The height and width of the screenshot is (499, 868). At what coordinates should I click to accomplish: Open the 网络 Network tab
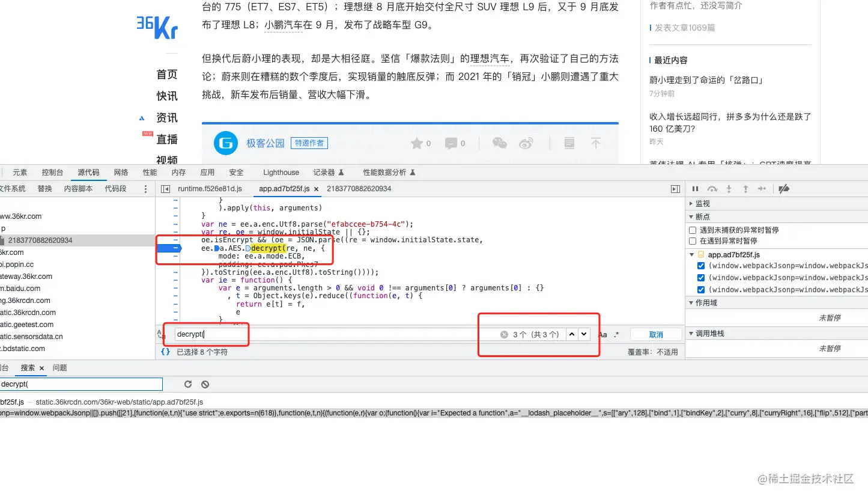pos(121,173)
